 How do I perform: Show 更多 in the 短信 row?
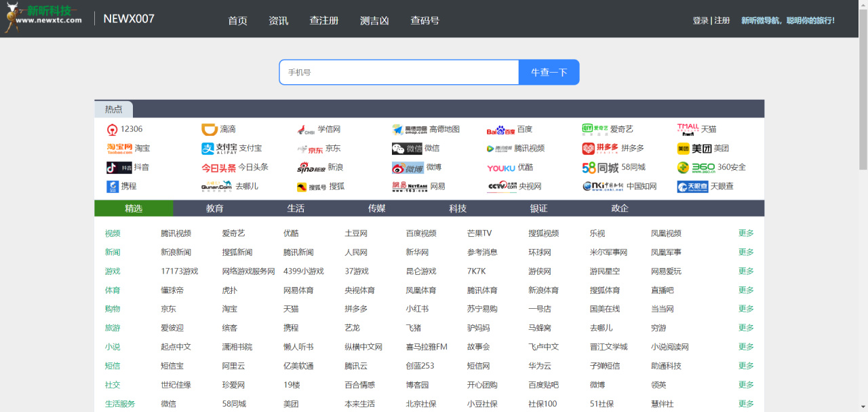tap(746, 365)
